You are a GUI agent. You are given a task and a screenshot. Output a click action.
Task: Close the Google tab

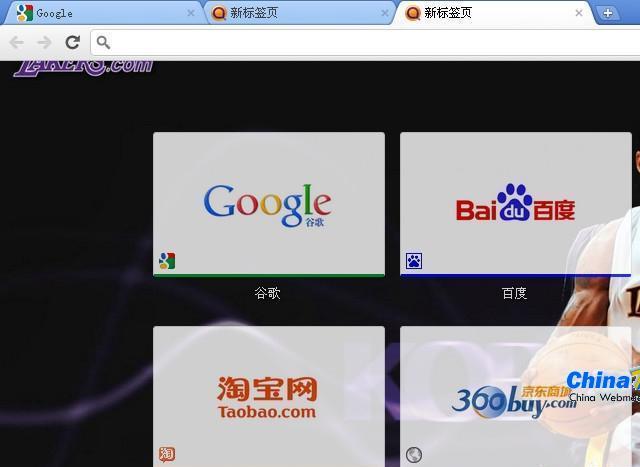tap(191, 13)
